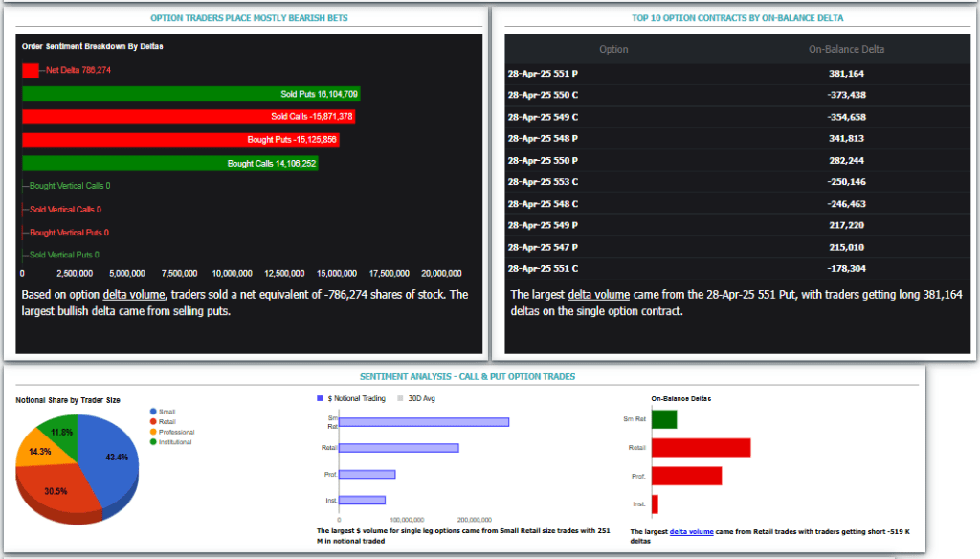Sort table by the Option column header
Screen dimensions: 980x559
click(613, 49)
